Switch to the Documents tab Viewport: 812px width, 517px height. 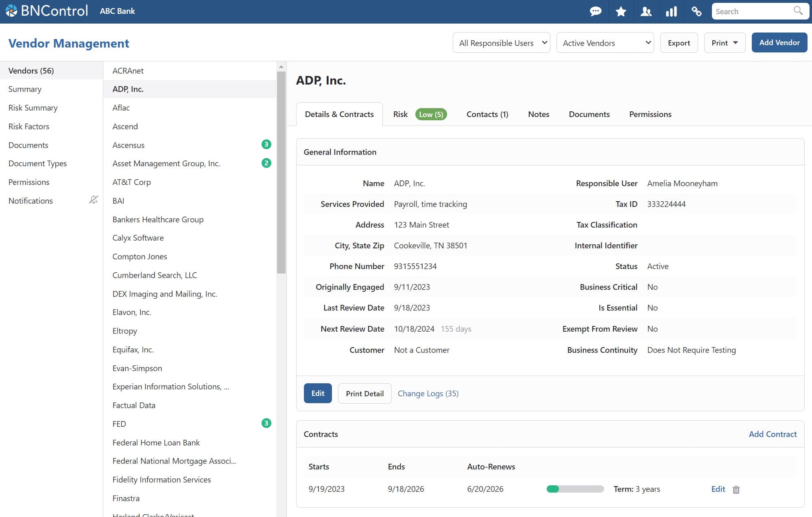[589, 113]
